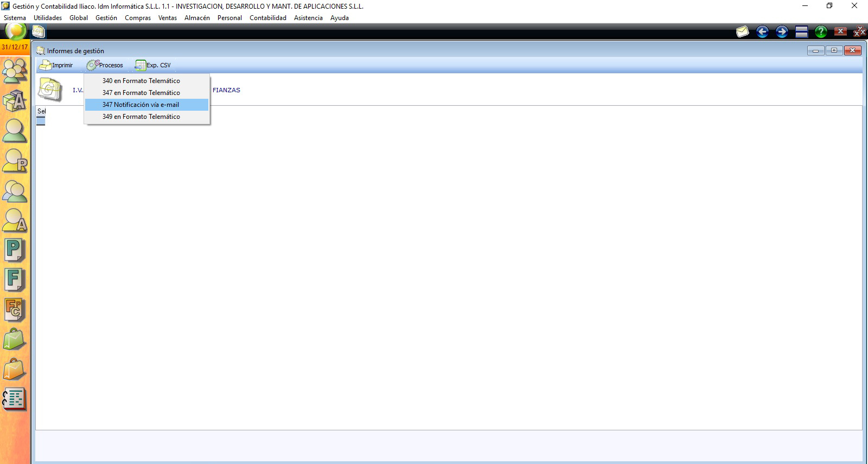Minimize the Informes de gestión window
This screenshot has height=464, width=868.
pos(815,50)
